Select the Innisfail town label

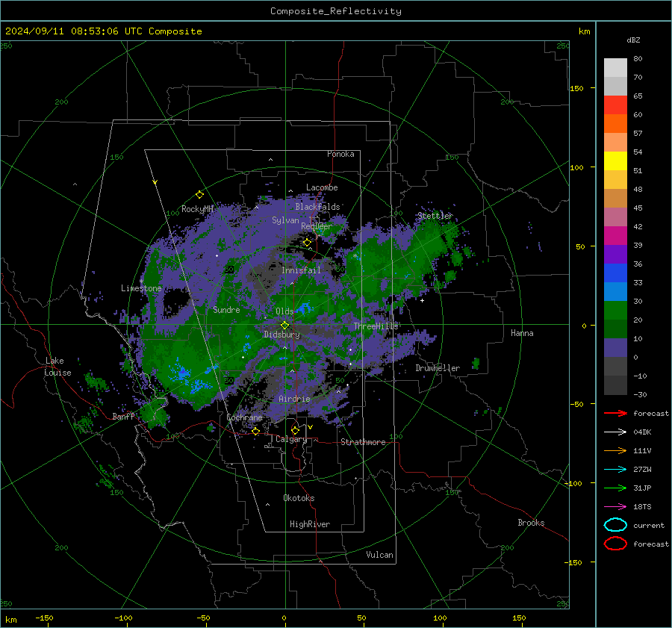301,270
